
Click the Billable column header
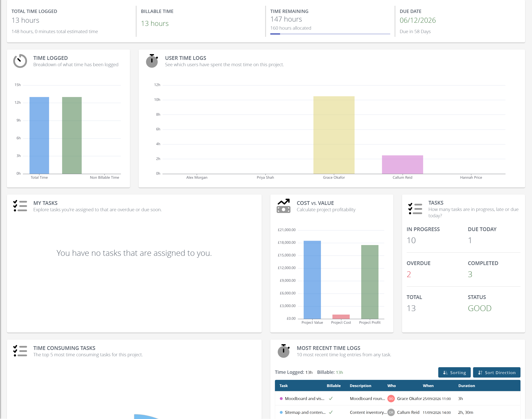[x=334, y=386]
